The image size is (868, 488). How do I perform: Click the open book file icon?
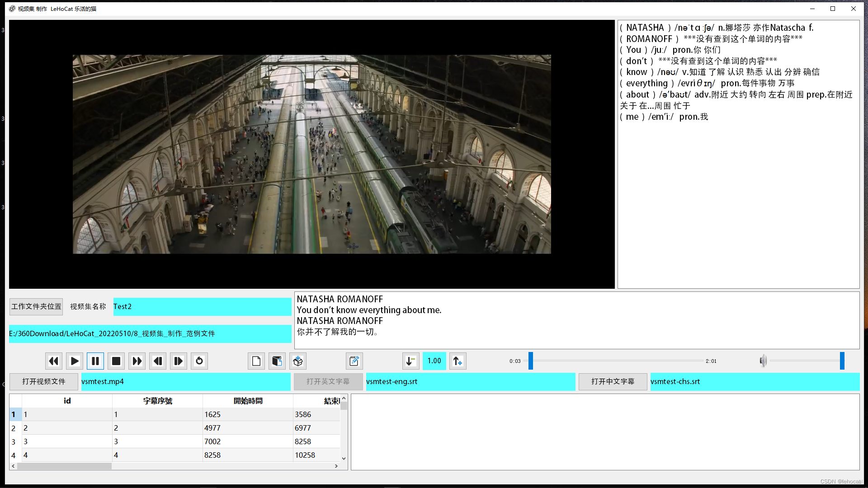277,361
